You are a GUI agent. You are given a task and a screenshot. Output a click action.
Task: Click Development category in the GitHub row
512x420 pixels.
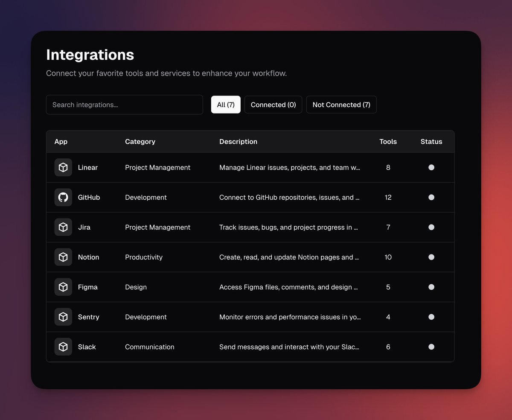coord(146,197)
